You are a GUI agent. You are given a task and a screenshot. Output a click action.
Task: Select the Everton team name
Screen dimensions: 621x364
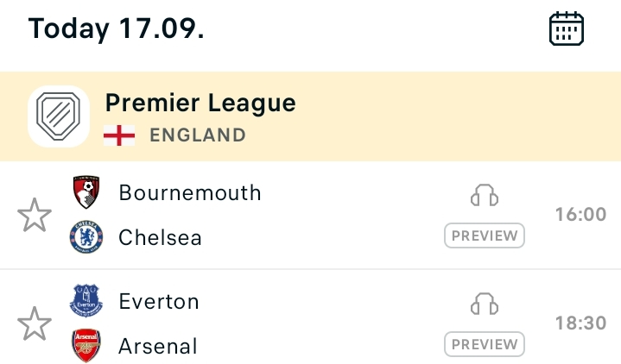159,302
